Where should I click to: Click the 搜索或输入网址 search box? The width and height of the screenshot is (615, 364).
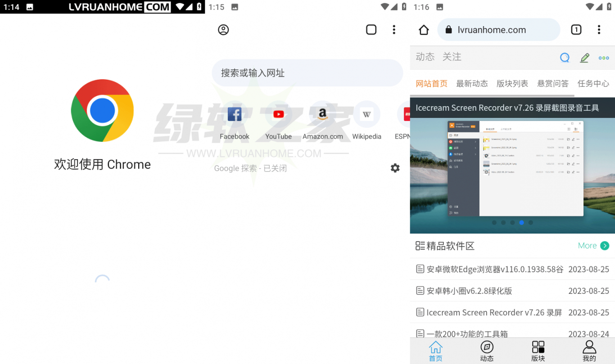[x=307, y=73]
